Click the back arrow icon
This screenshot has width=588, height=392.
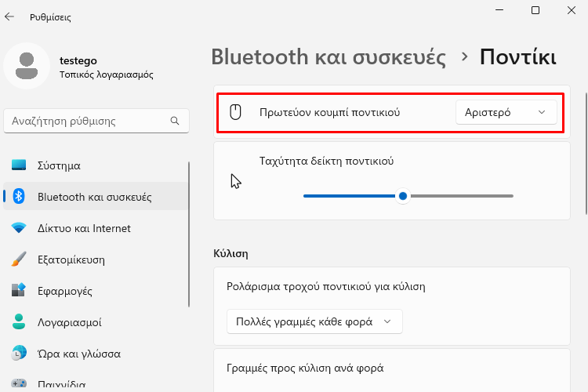click(x=9, y=16)
